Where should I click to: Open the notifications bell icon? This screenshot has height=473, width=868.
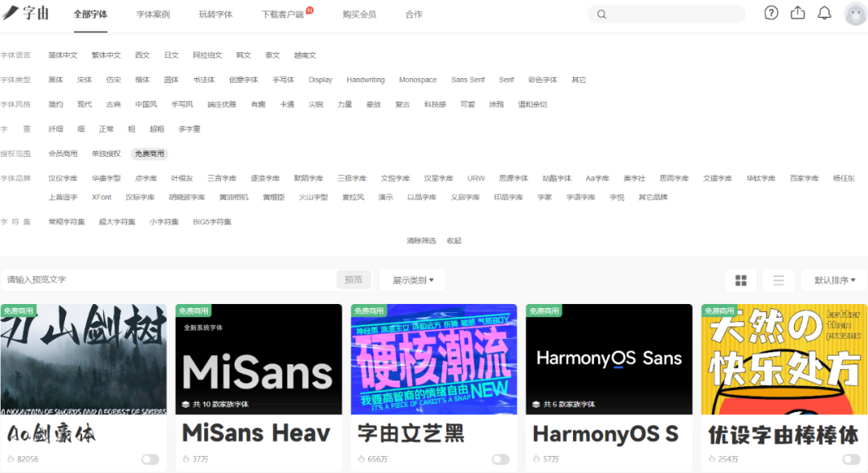(825, 13)
